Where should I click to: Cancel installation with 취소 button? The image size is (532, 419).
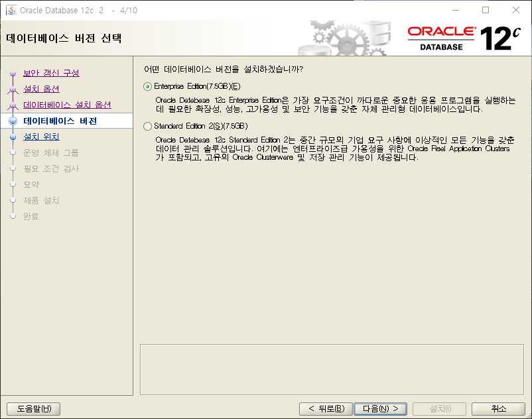click(498, 409)
